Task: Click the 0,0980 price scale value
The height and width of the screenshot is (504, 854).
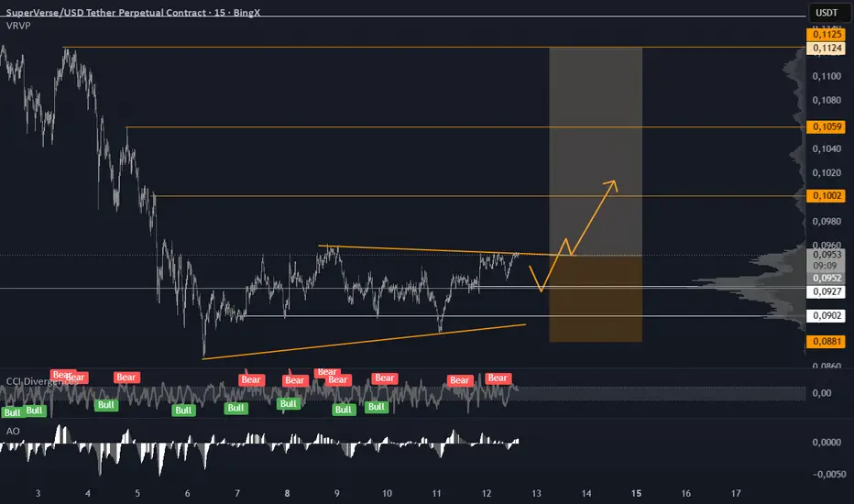Action: click(x=827, y=221)
